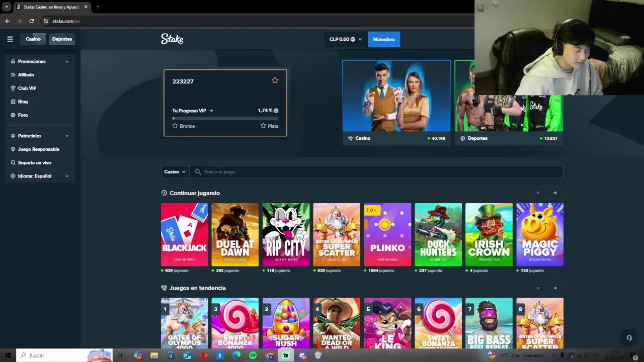Open Outlook from the taskbar
The width and height of the screenshot is (644, 362).
pyautogui.click(x=187, y=355)
